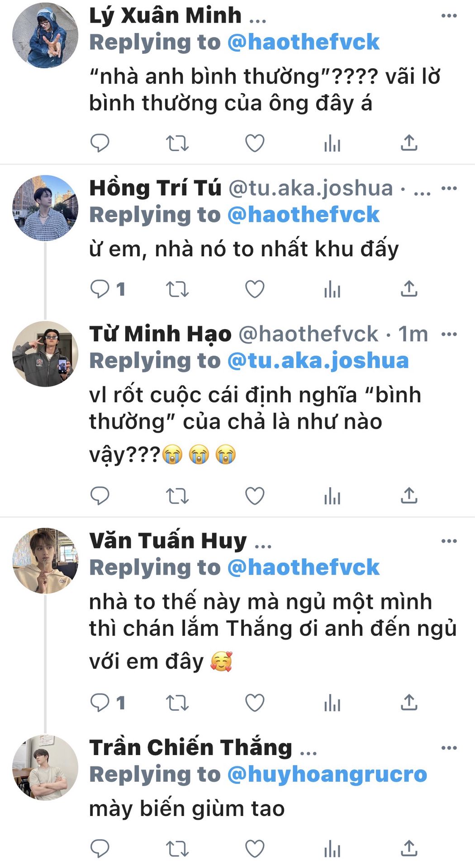This screenshot has width=475, height=868.
Task: Open more options for Lý Xuân Minh's tweet
Action: click(x=449, y=16)
